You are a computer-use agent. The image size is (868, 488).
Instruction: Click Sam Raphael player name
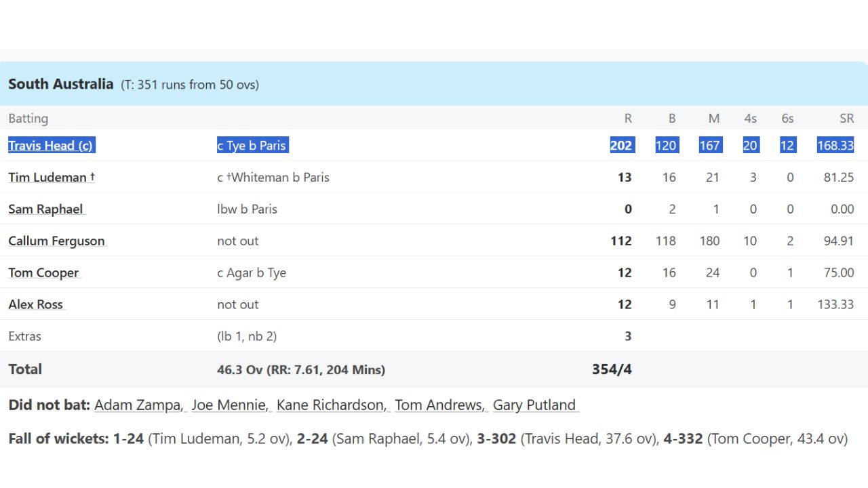(x=45, y=209)
